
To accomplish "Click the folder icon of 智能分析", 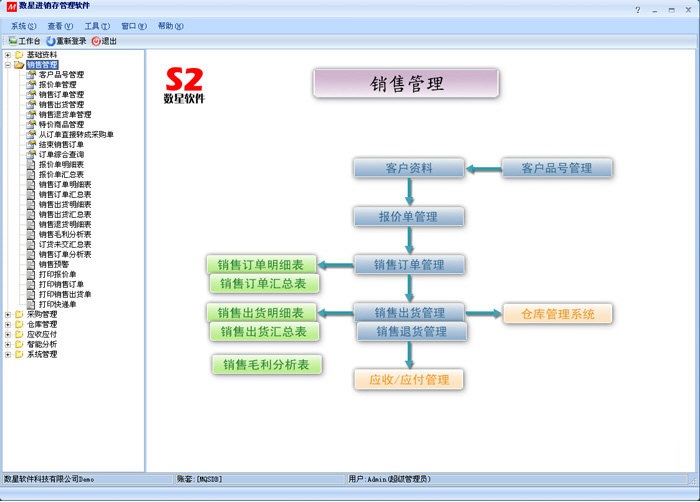I will point(19,344).
